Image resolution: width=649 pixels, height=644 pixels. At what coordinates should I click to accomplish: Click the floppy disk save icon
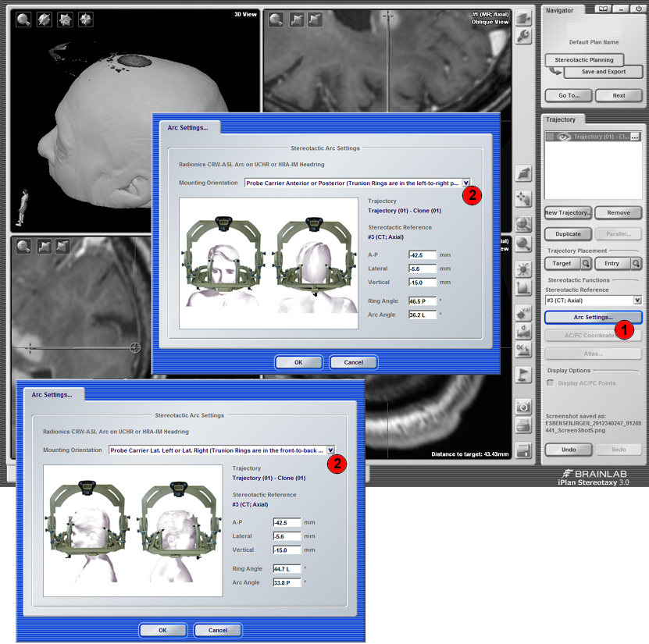[524, 450]
